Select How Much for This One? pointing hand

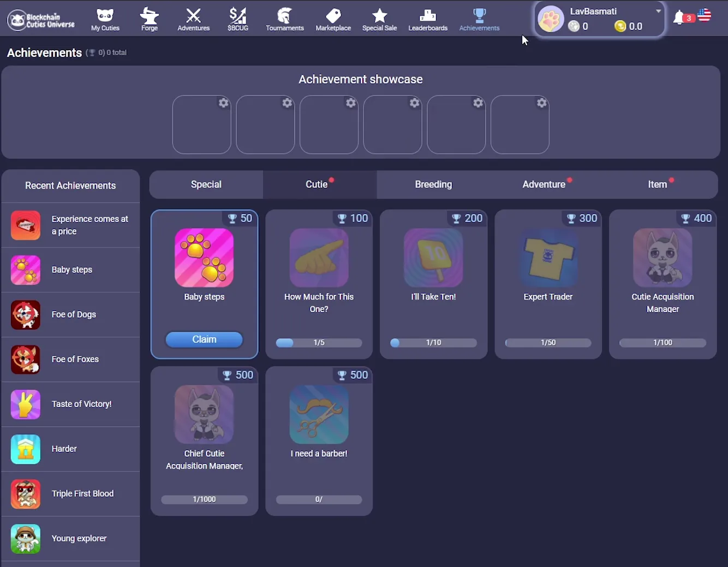point(319,258)
